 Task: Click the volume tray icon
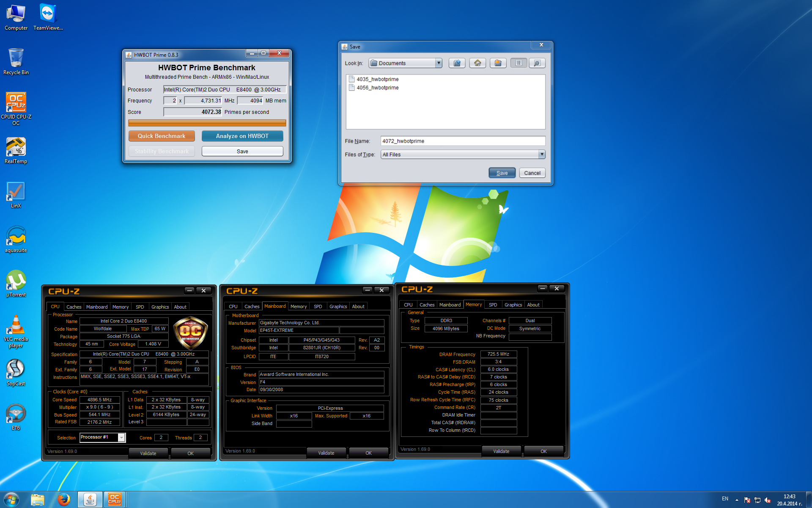coord(768,500)
